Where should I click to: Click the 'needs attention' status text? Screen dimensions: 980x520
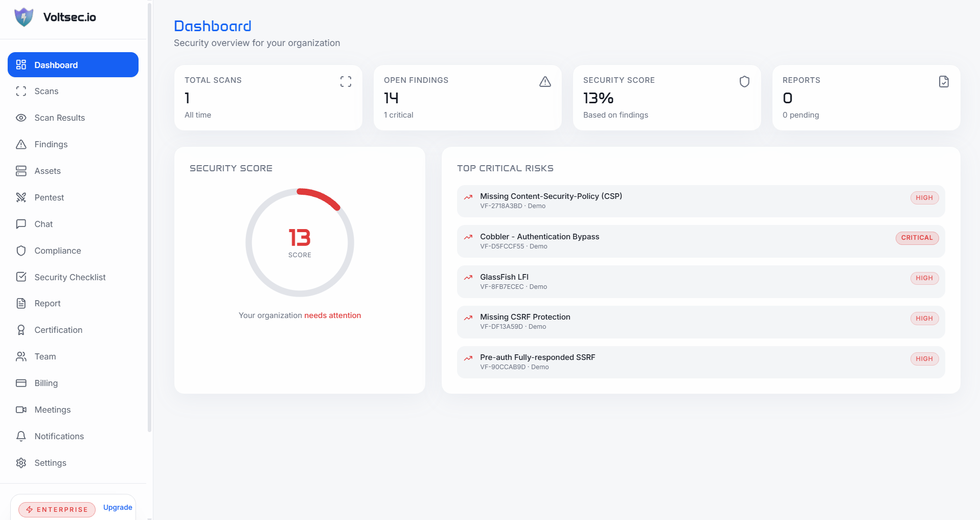click(333, 315)
